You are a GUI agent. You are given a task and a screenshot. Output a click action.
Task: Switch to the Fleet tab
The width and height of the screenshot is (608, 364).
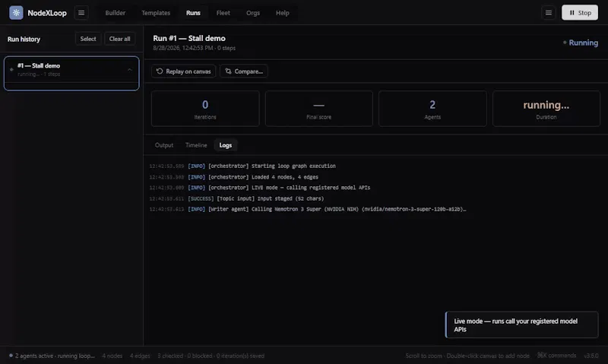(x=223, y=13)
